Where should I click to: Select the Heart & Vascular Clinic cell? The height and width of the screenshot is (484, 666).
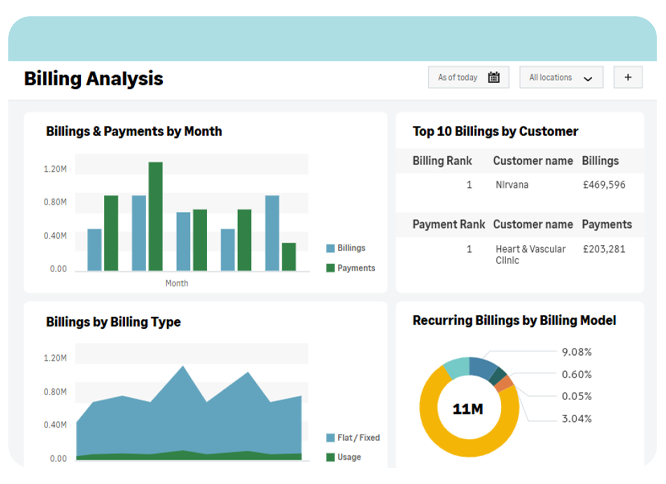click(x=530, y=255)
